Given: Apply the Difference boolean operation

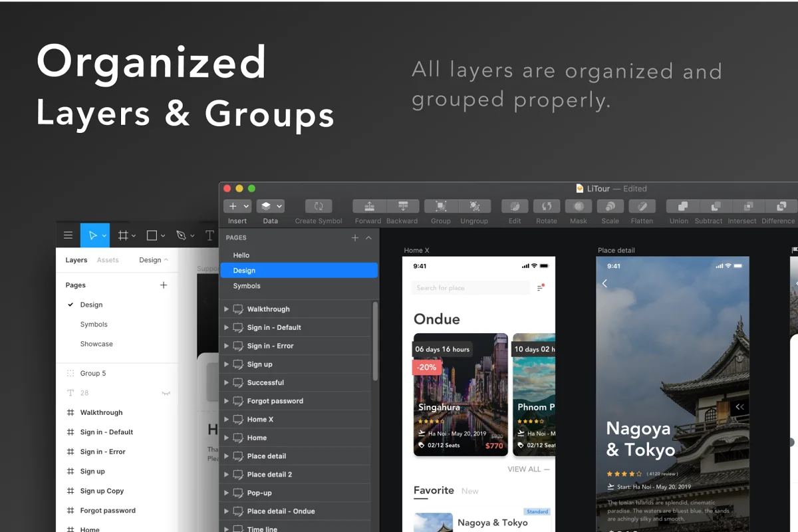Looking at the screenshot, I should [781, 206].
